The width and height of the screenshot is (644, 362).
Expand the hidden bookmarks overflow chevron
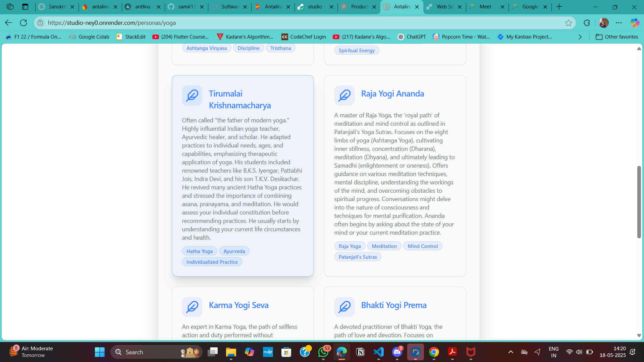tap(580, 37)
